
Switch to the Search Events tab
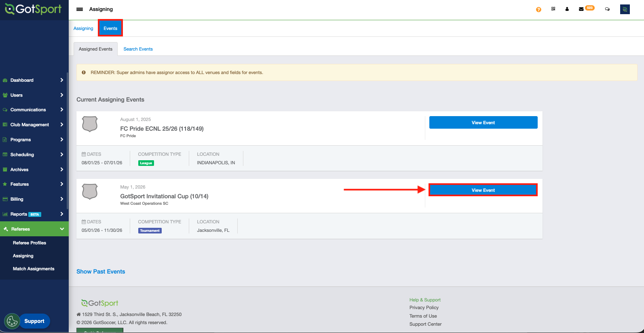(138, 49)
